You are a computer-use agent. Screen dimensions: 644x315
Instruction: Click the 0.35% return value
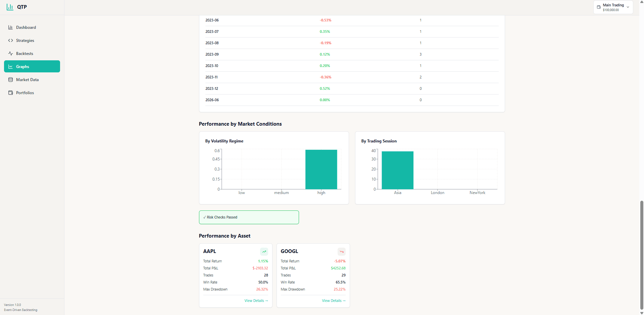325,31
